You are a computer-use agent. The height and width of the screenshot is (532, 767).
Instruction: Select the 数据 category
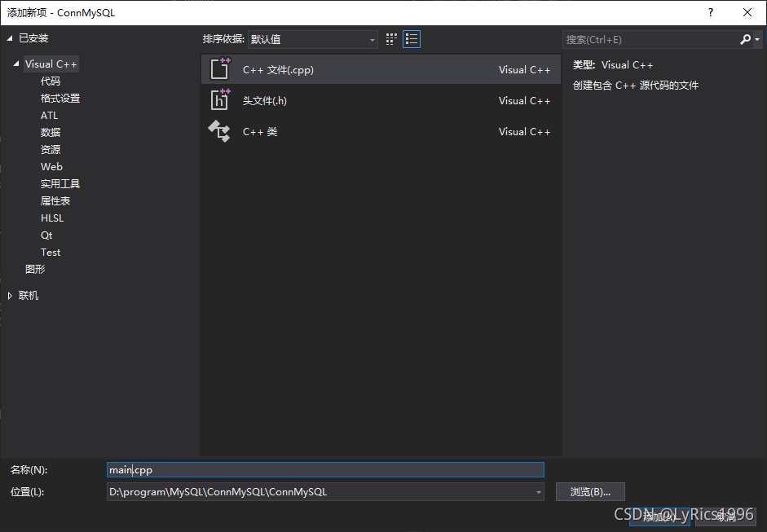51,133
